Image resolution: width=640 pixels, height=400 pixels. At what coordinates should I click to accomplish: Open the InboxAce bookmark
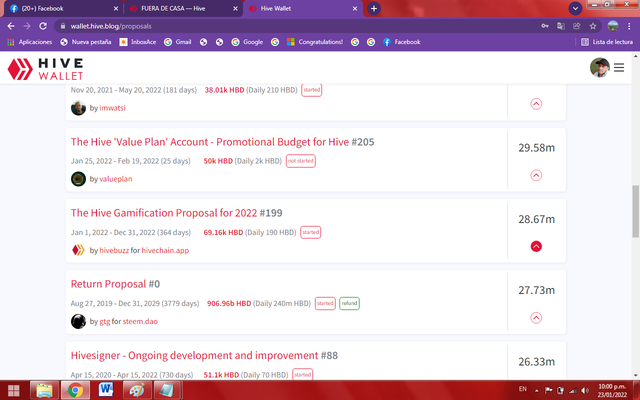[x=138, y=42]
